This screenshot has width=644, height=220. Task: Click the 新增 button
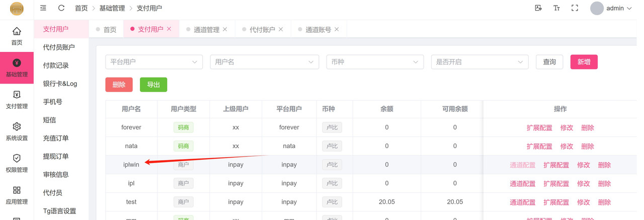[584, 62]
